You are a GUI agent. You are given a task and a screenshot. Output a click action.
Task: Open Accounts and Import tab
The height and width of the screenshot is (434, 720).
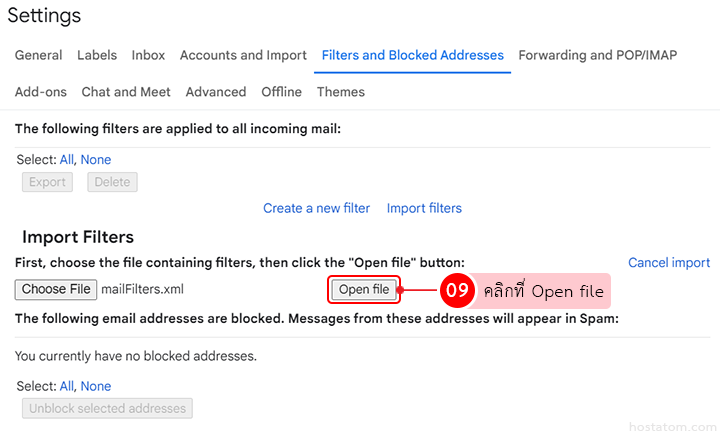click(x=243, y=55)
